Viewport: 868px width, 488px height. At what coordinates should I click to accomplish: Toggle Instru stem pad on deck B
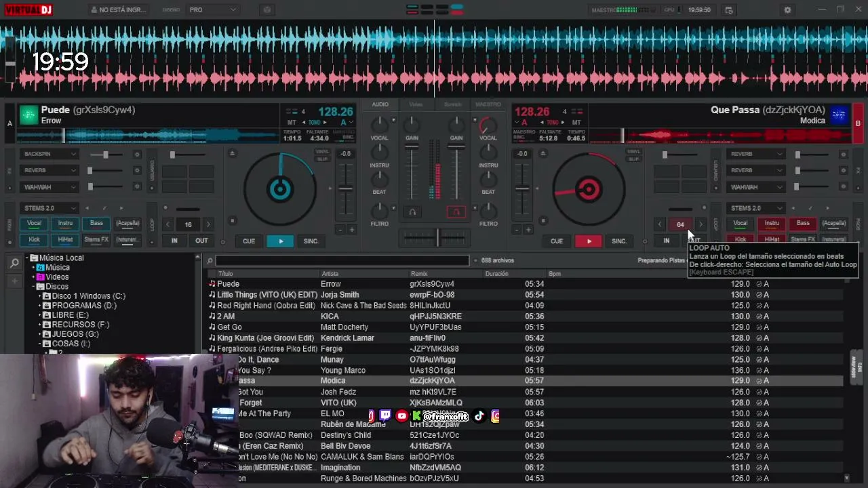pyautogui.click(x=772, y=223)
